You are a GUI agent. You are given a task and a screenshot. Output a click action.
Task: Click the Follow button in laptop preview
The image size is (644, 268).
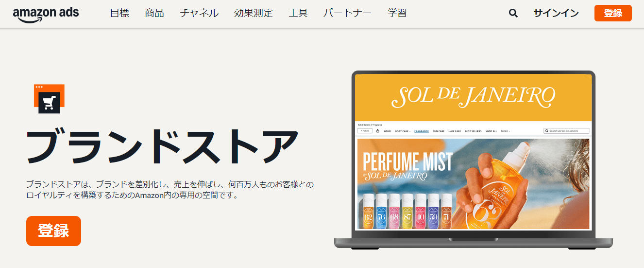pyautogui.click(x=365, y=131)
